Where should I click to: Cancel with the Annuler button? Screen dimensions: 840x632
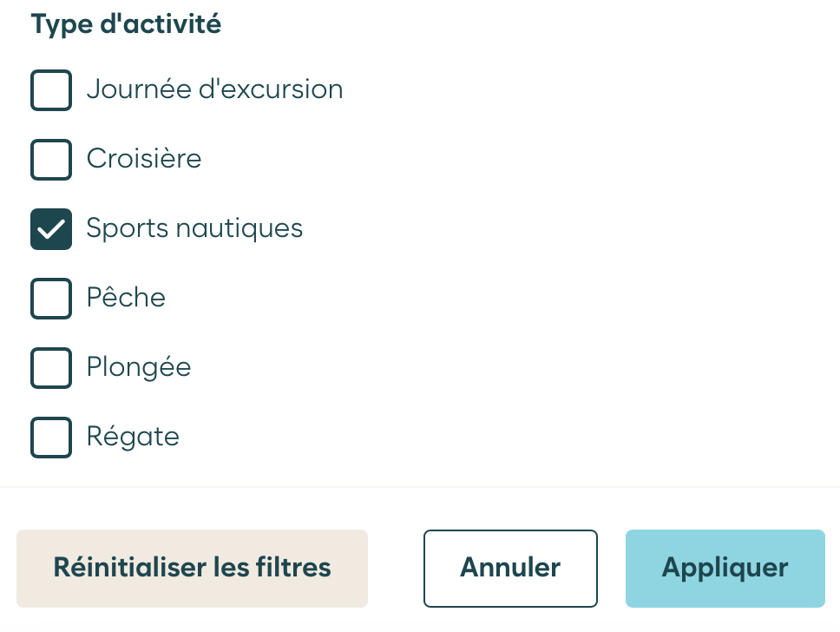click(510, 568)
